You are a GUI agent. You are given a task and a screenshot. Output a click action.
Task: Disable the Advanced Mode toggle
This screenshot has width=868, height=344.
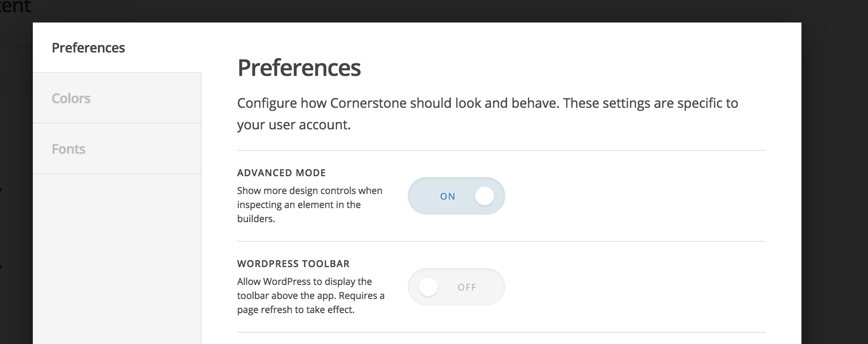[456, 196]
